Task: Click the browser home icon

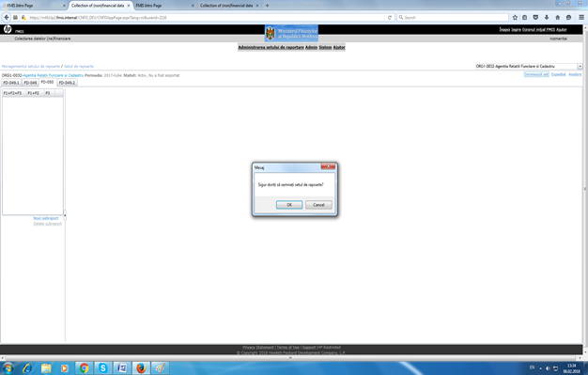Action: tap(558, 17)
